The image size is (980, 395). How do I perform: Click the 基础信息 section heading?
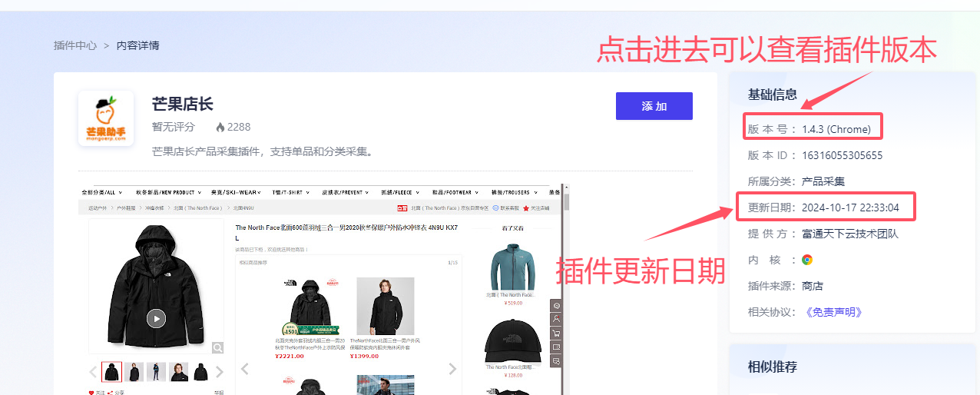(773, 95)
